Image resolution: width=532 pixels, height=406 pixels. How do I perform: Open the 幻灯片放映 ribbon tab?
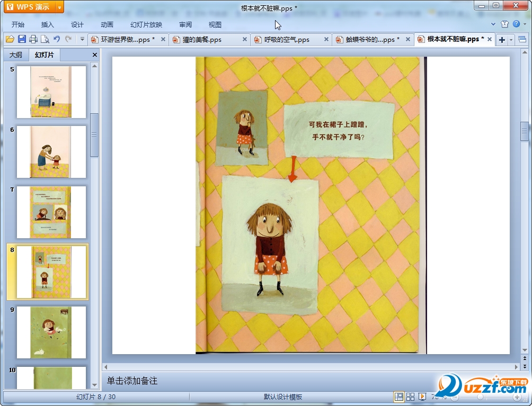pyautogui.click(x=146, y=25)
